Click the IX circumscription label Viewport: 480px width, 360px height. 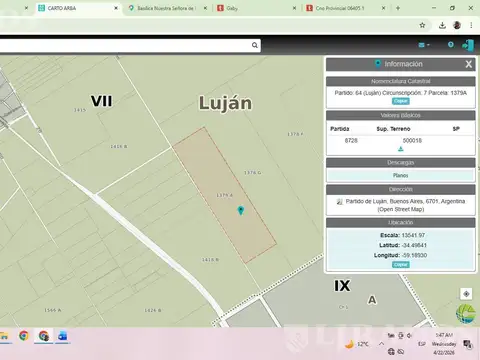point(342,286)
